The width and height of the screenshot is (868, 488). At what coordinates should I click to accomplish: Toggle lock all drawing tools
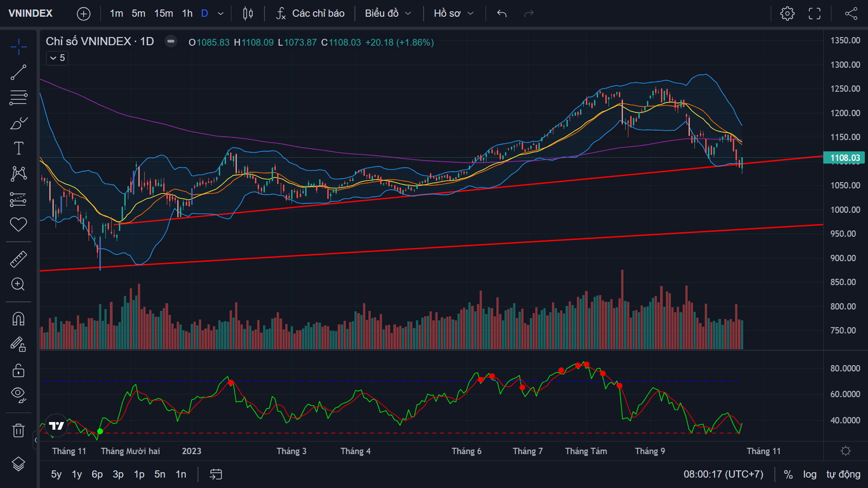click(19, 371)
